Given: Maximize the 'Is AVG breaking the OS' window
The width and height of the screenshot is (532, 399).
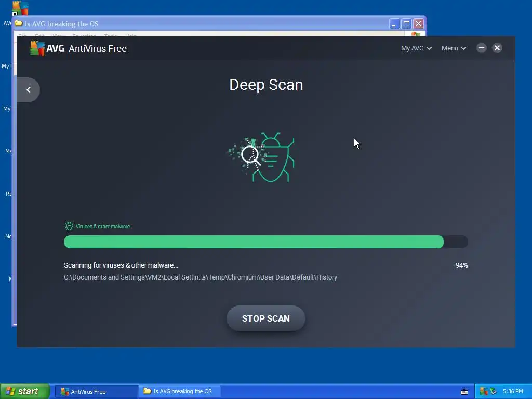Looking at the screenshot, I should [x=406, y=24].
